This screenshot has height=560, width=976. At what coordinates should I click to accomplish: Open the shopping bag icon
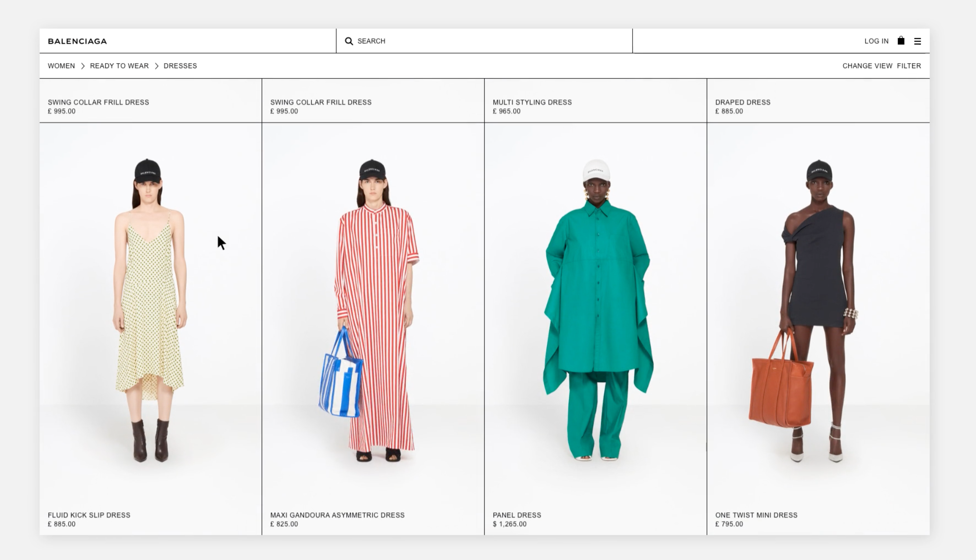(901, 41)
